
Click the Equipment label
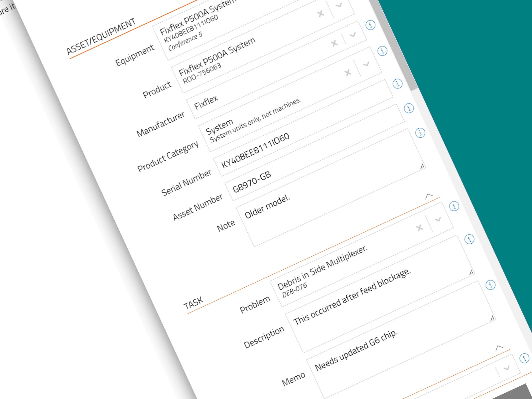[x=135, y=55]
